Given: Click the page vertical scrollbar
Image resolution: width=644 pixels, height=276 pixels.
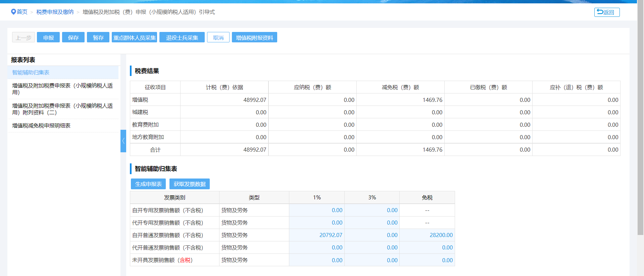Looking at the screenshot, I should (640, 118).
